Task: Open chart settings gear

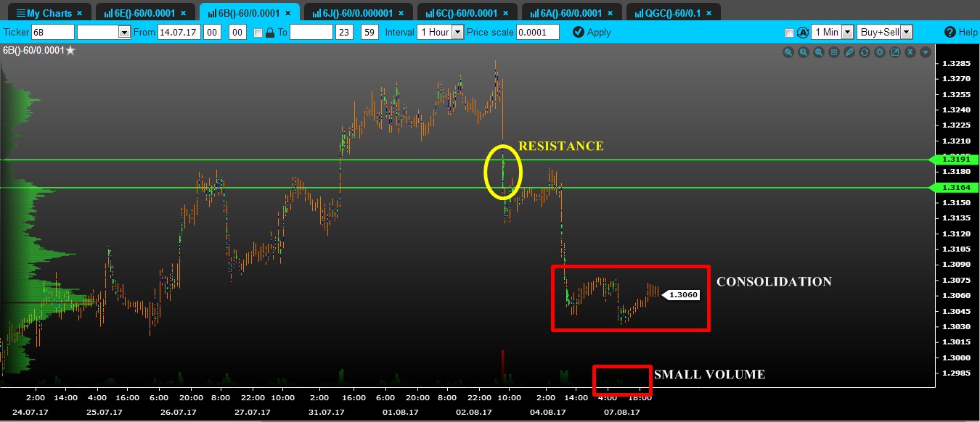Action: coord(880,52)
